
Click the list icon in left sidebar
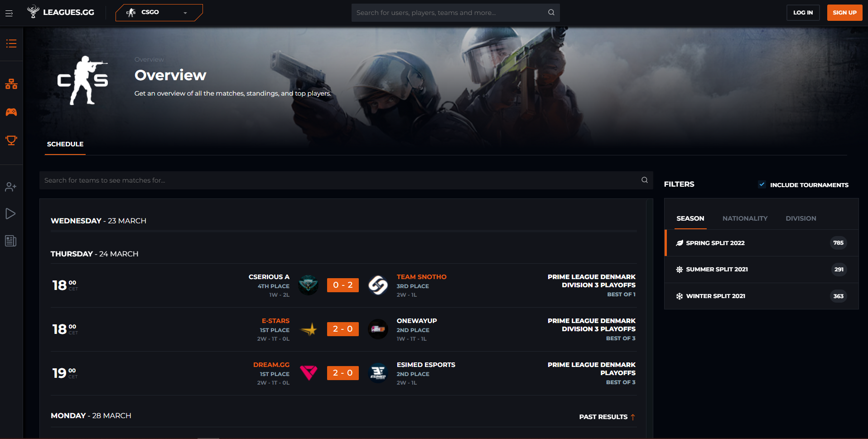[11, 43]
